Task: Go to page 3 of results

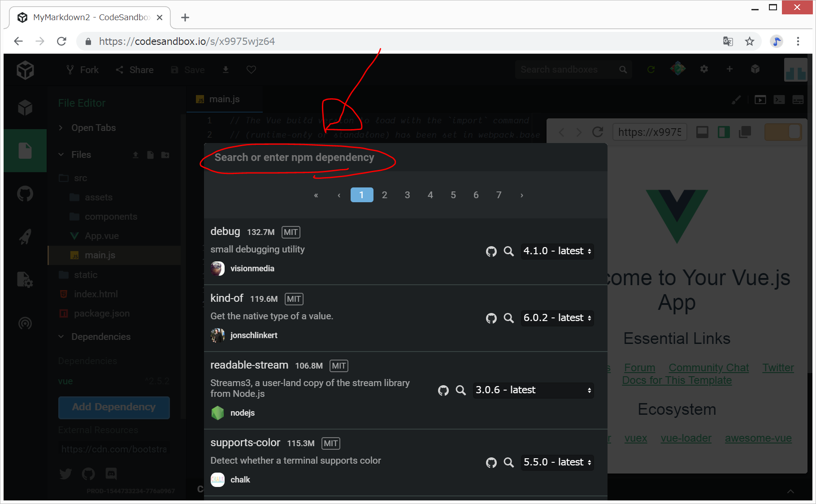Action: [407, 195]
